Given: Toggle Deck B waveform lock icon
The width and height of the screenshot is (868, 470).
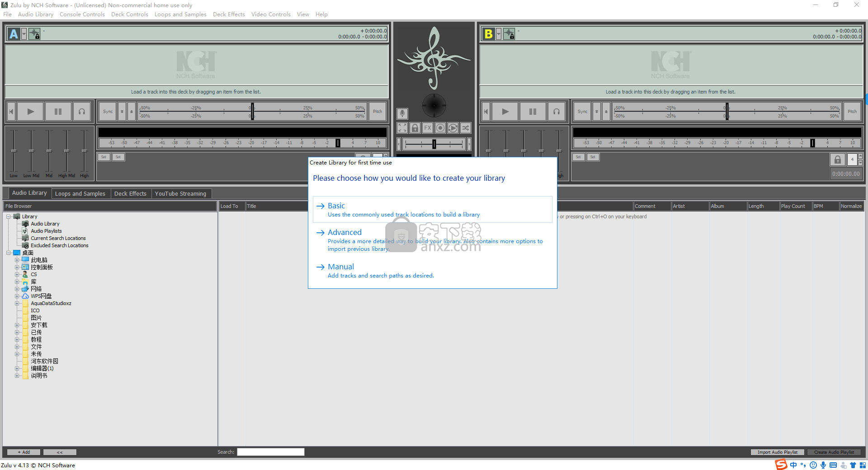Looking at the screenshot, I should 509,34.
